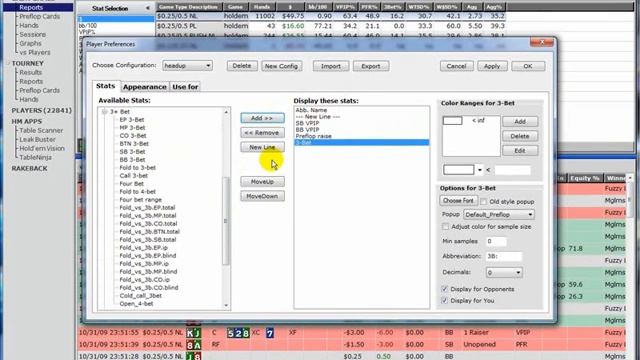Viewport: 640px width, 360px height.
Task: Confirm with the OK button
Action: pyautogui.click(x=528, y=66)
